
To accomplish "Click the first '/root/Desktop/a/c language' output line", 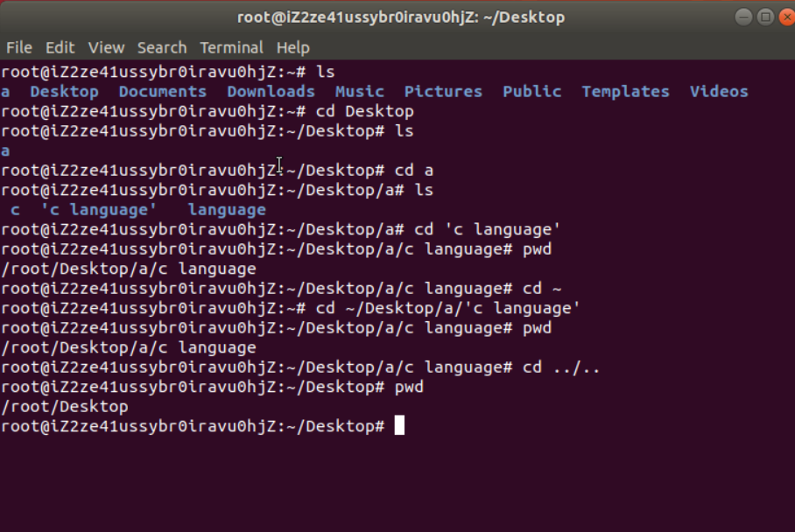I will (129, 269).
